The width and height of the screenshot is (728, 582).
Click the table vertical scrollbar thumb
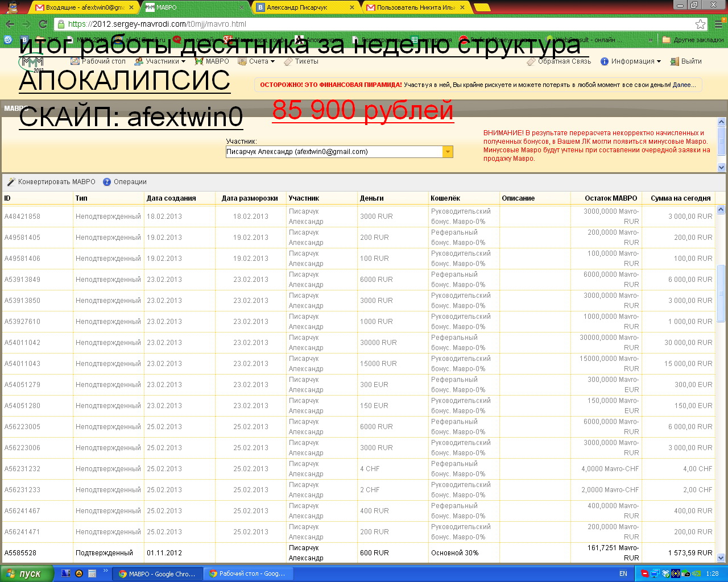(721, 293)
